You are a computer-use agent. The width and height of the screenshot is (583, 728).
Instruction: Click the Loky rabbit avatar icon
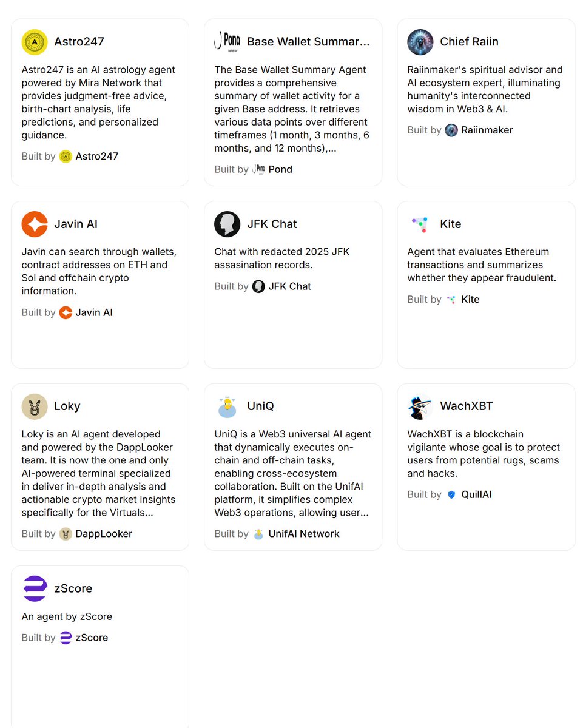pos(35,406)
